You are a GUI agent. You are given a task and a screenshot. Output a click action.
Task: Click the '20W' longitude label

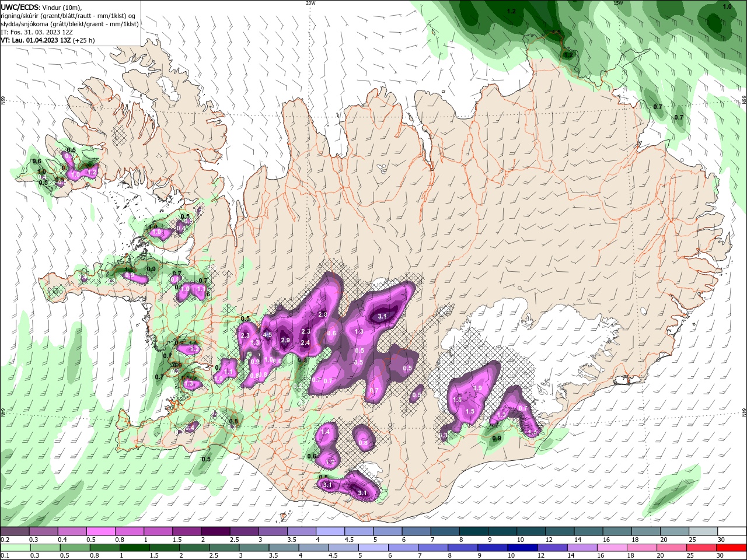click(x=310, y=3)
